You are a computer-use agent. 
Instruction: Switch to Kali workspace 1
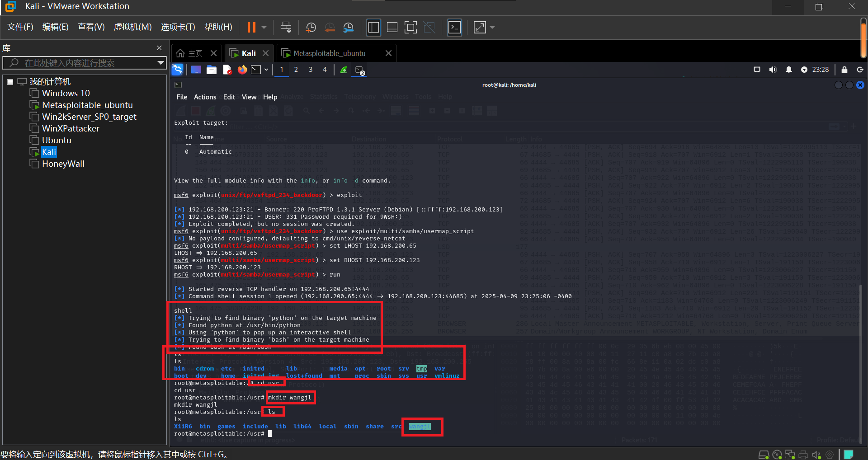pos(282,70)
